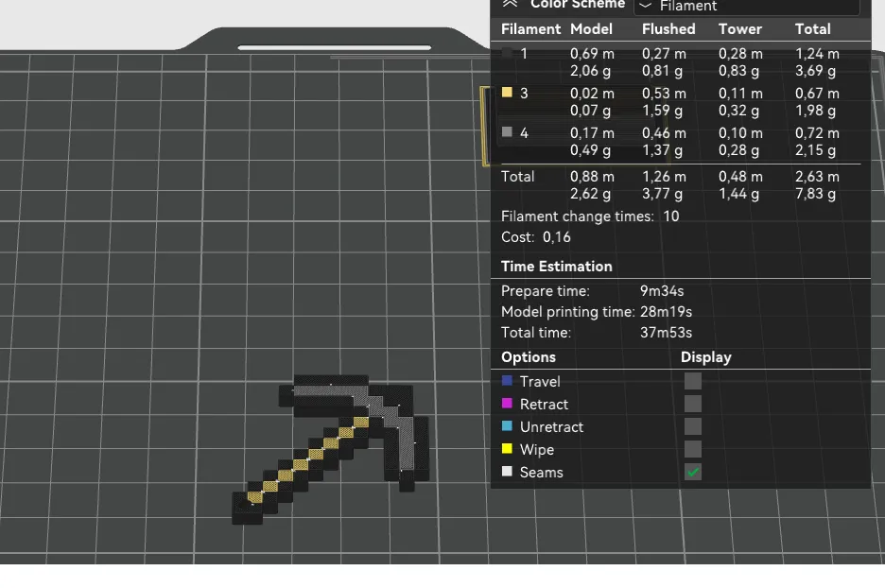Viewport: 885px width, 588px height.
Task: Click the blue Travel color icon
Action: coord(507,381)
